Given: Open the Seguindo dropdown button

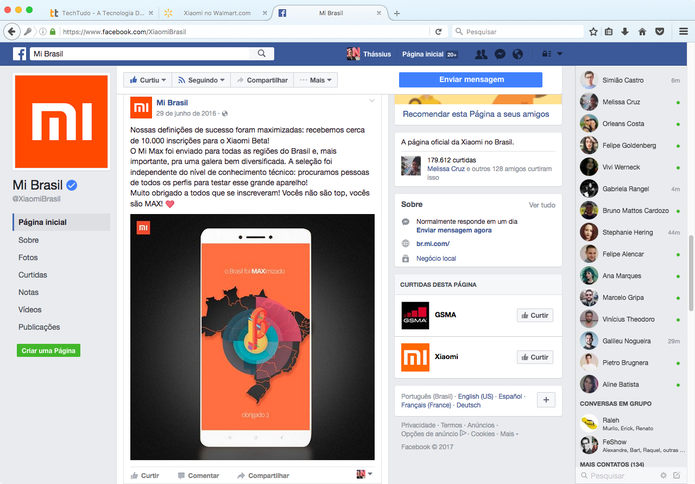Looking at the screenshot, I should 201,80.
